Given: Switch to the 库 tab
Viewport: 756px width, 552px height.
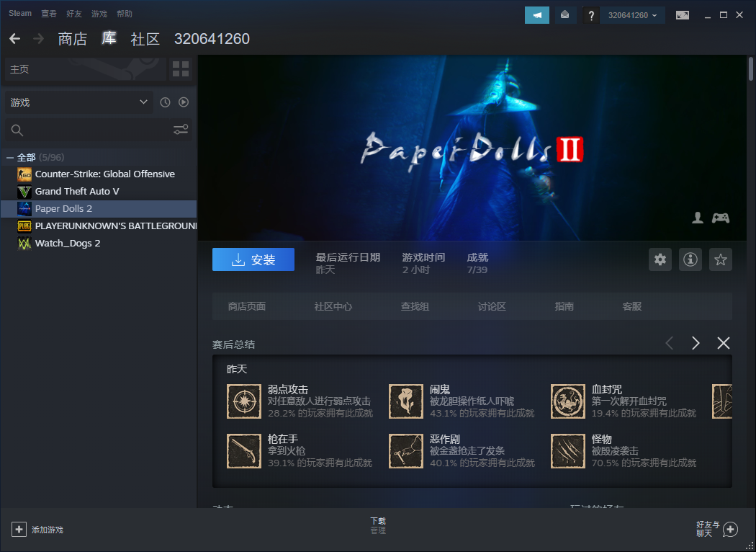Looking at the screenshot, I should [109, 39].
